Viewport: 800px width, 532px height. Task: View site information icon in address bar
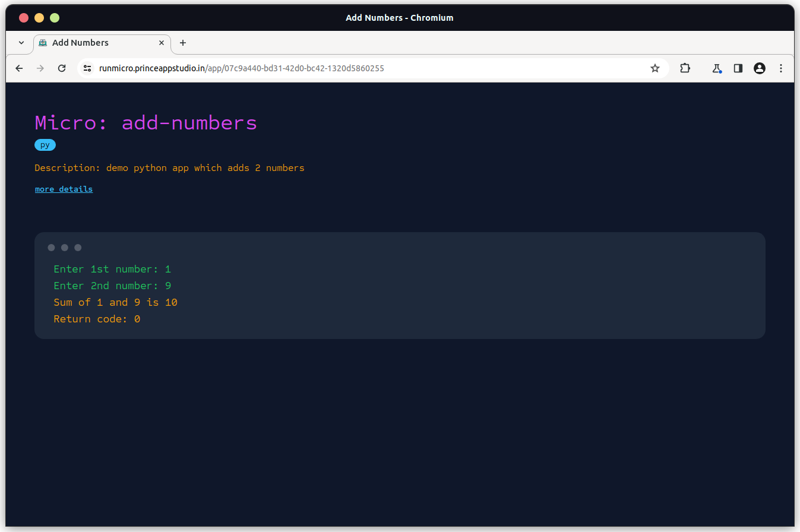click(x=87, y=68)
